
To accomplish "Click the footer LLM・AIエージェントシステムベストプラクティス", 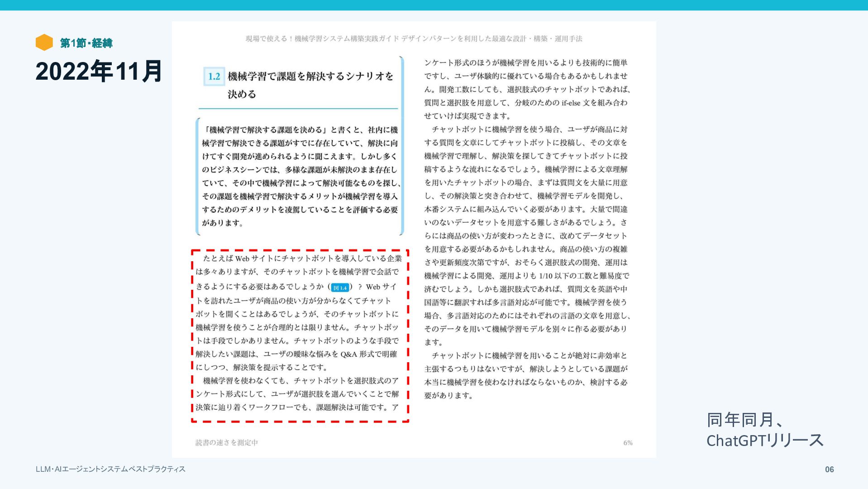I will click(110, 469).
